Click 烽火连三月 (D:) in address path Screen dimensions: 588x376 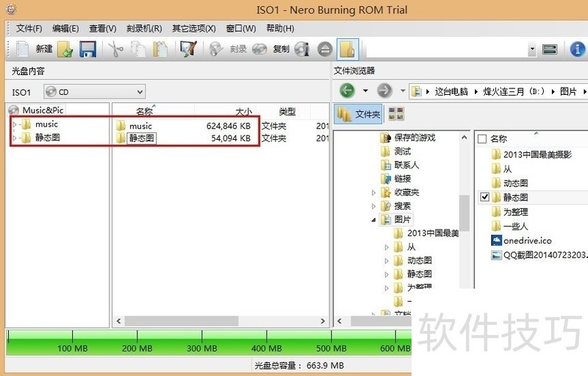coord(513,91)
